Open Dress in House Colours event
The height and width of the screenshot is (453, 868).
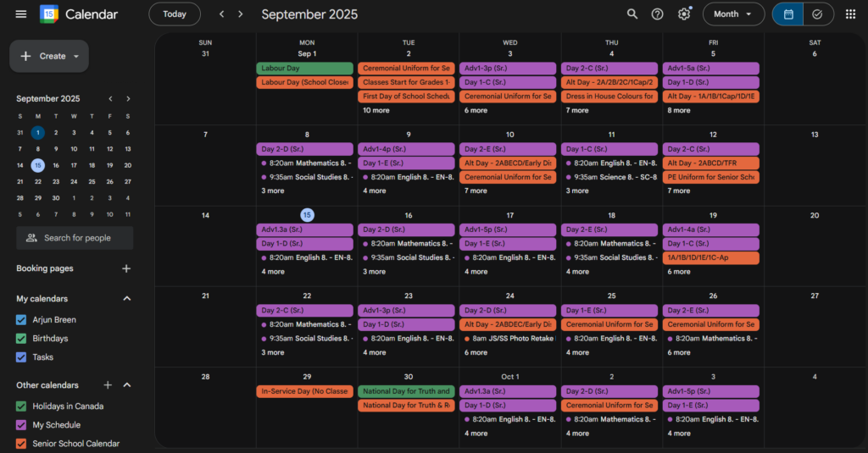609,97
